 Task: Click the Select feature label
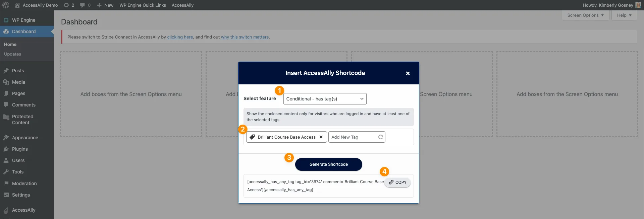click(x=260, y=98)
